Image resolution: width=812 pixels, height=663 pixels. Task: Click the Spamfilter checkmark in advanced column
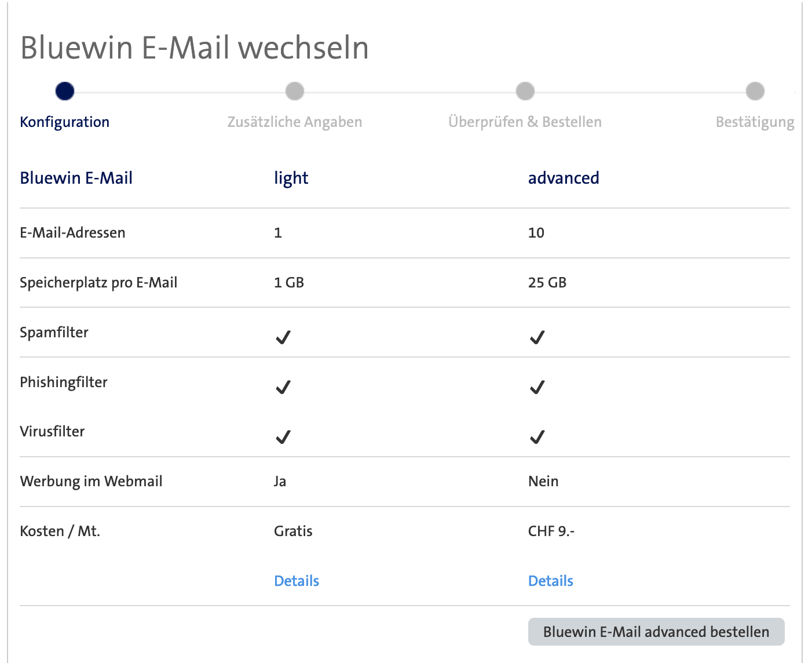(537, 337)
